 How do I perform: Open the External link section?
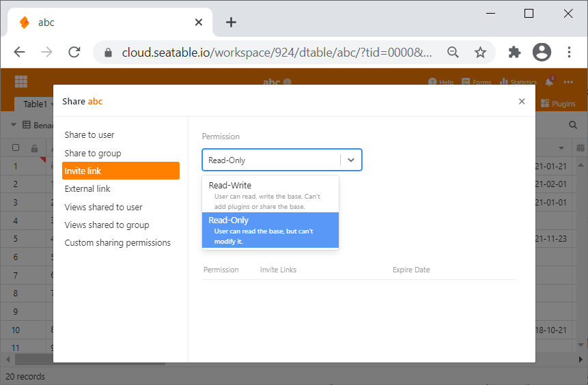click(87, 188)
